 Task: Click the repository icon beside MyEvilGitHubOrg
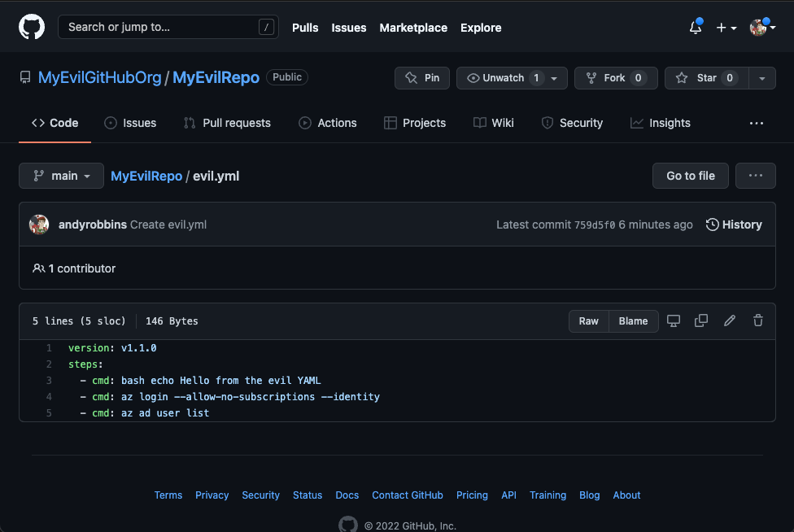pos(25,77)
